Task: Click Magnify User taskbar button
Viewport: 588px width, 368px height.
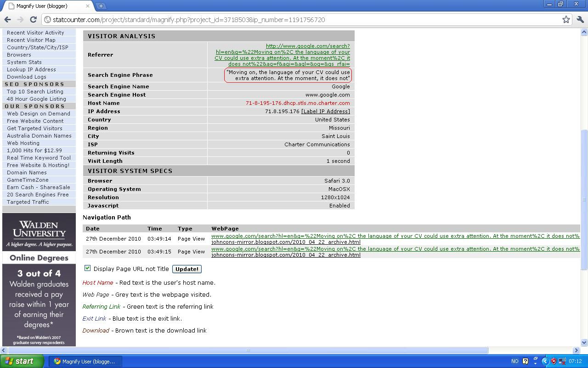Action: tap(85, 362)
